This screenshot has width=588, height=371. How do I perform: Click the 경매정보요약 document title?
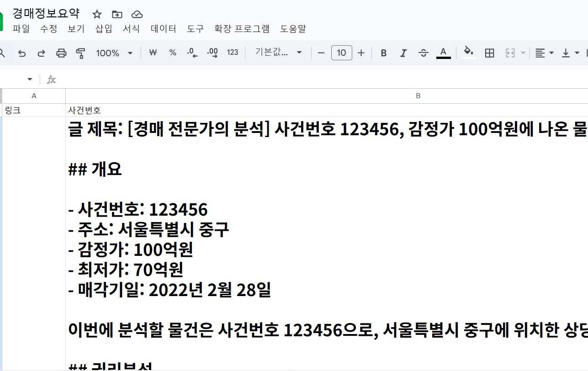tap(46, 13)
